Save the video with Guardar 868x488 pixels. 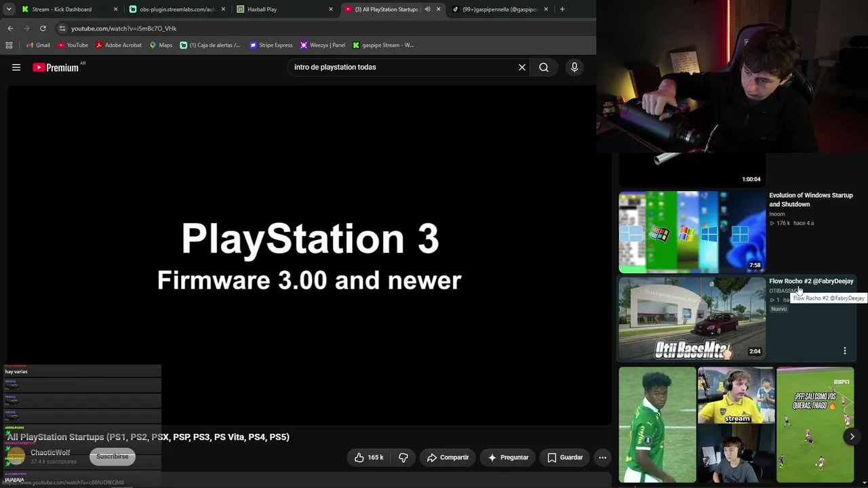click(x=565, y=457)
